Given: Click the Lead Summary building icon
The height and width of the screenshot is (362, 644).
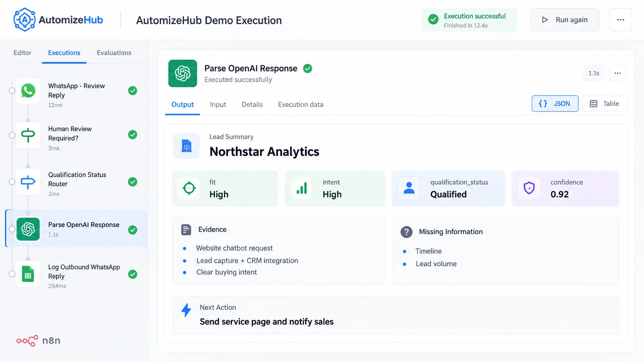Looking at the screenshot, I should [186, 146].
